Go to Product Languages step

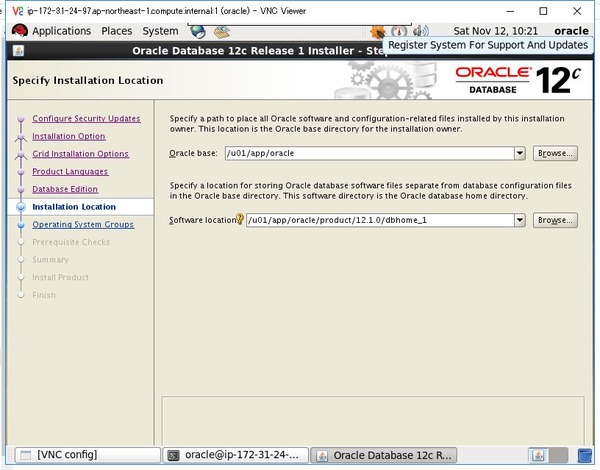click(70, 171)
